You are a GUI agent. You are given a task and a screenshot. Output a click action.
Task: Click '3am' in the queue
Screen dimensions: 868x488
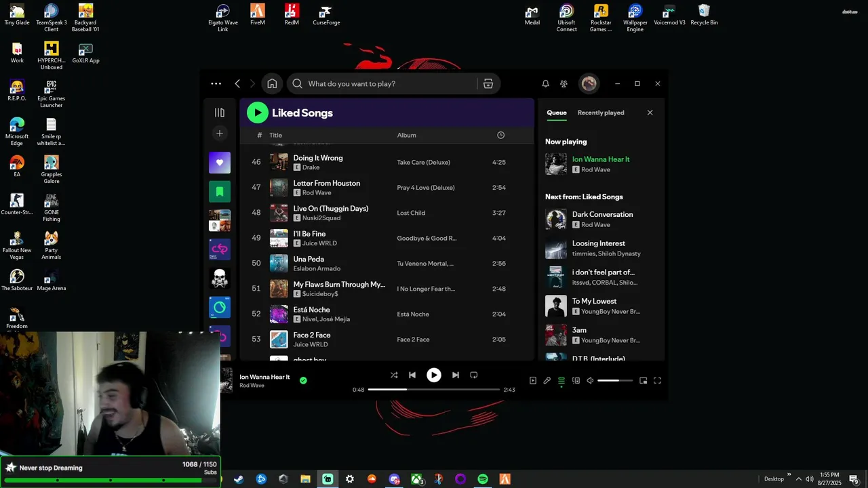click(579, 330)
